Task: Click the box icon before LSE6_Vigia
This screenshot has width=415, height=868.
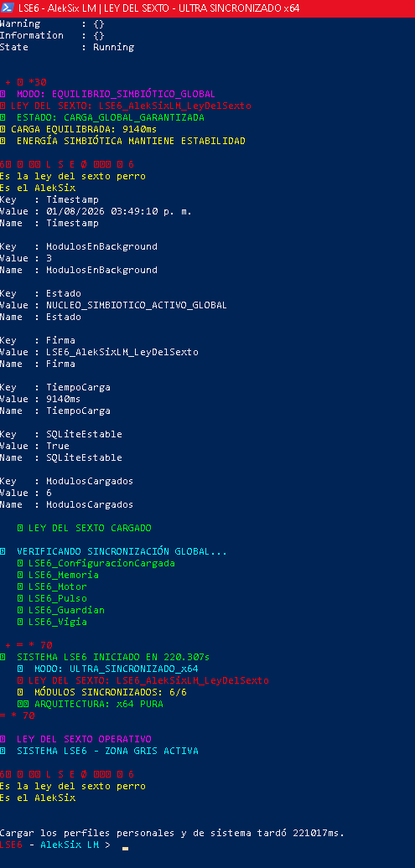Action: click(x=20, y=623)
